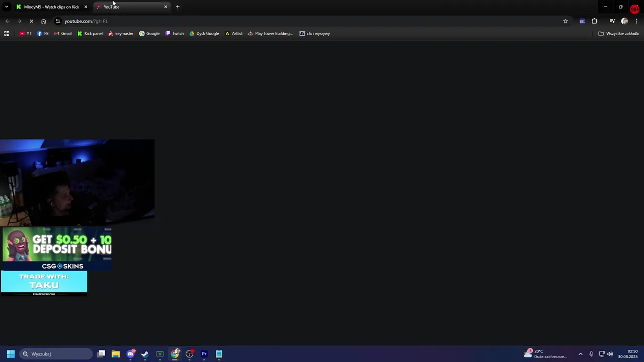Open the Windows Start menu
The height and width of the screenshot is (362, 644).
point(11,354)
